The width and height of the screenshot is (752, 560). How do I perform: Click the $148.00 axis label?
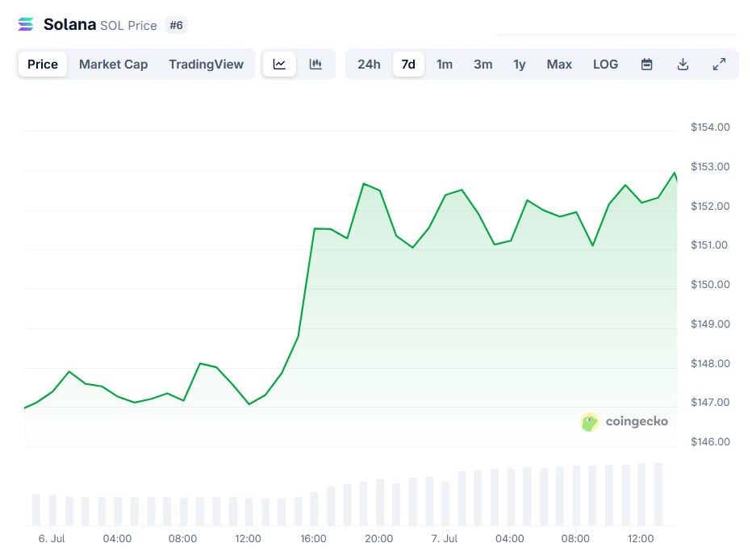click(710, 363)
